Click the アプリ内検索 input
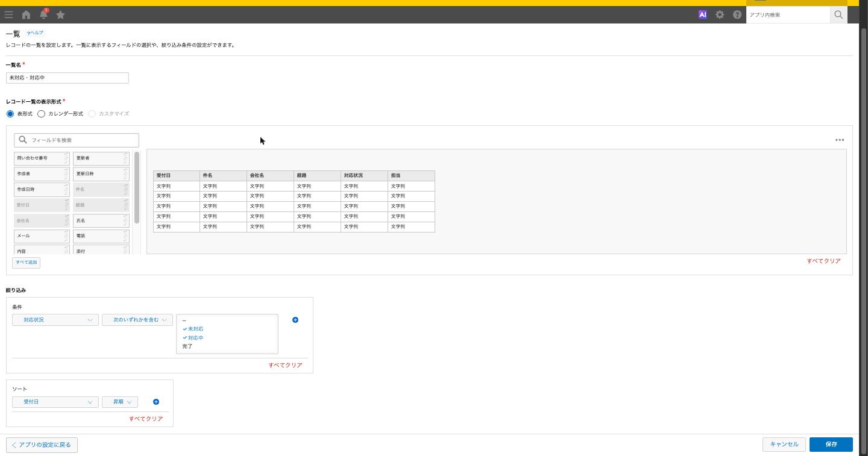Screen dimensions: 868x456 coord(788,14)
